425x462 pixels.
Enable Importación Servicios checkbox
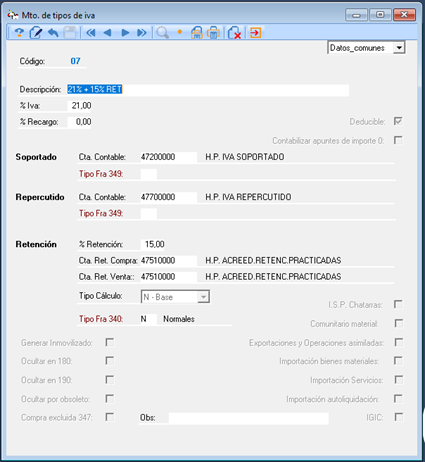pos(399,379)
